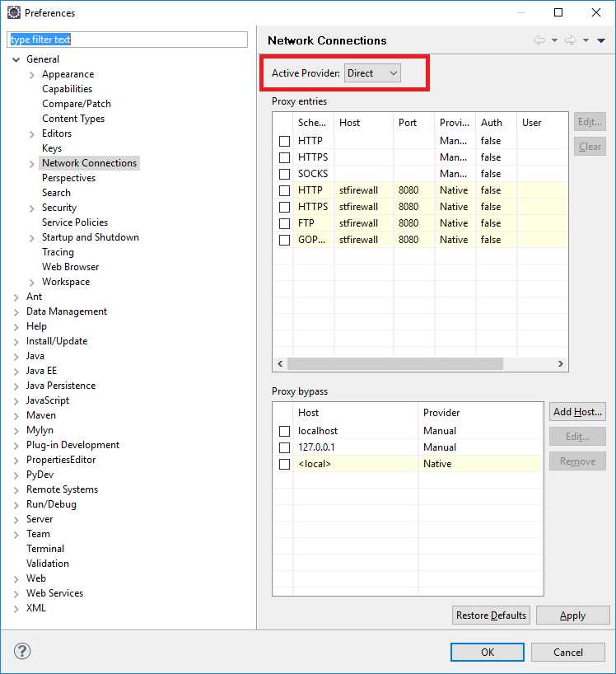Click the Restore Defaults button
This screenshot has height=674, width=616.
tap(491, 615)
